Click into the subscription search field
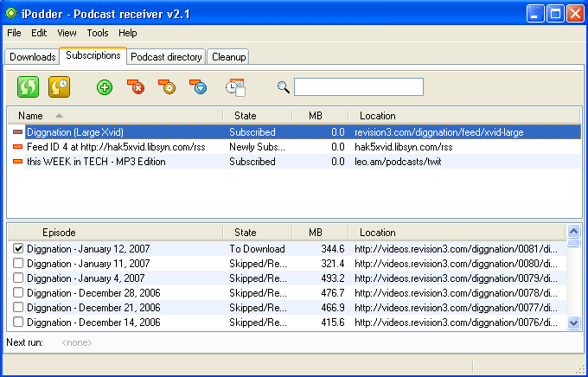 pyautogui.click(x=359, y=87)
